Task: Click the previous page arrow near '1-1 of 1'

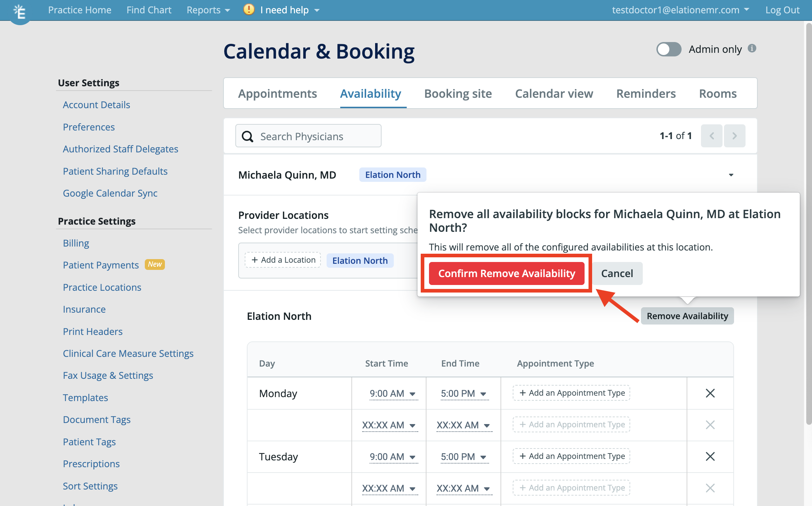Action: 711,135
